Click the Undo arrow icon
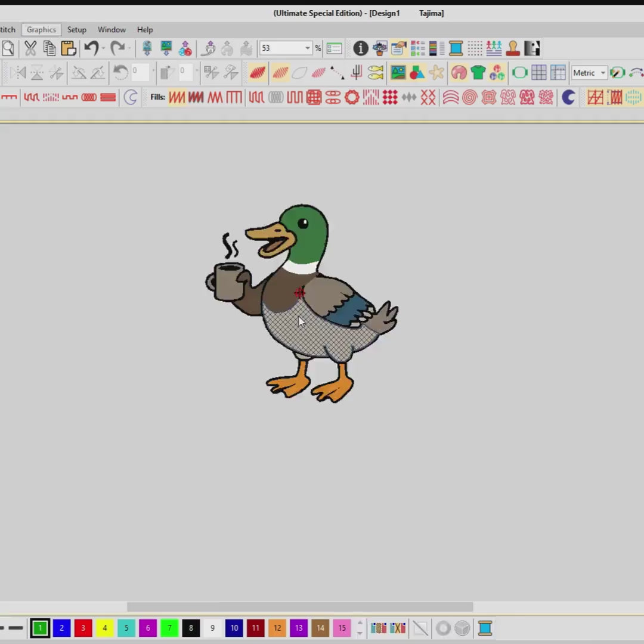 point(91,48)
